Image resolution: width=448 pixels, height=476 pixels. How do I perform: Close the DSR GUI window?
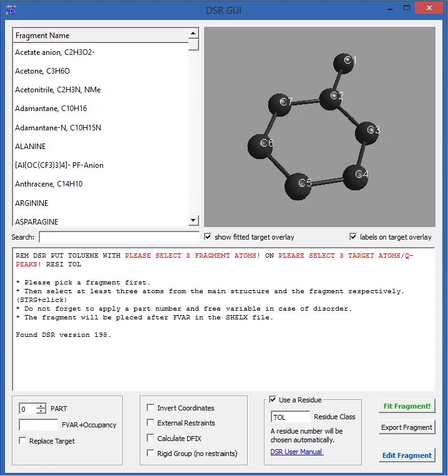429,8
